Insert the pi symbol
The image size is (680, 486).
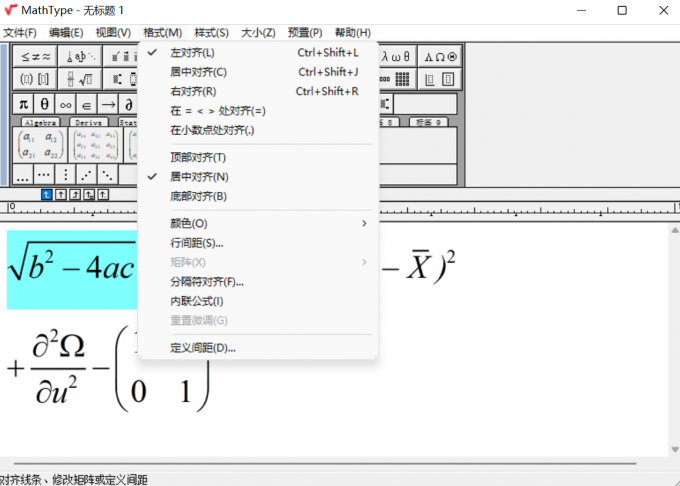[23, 104]
